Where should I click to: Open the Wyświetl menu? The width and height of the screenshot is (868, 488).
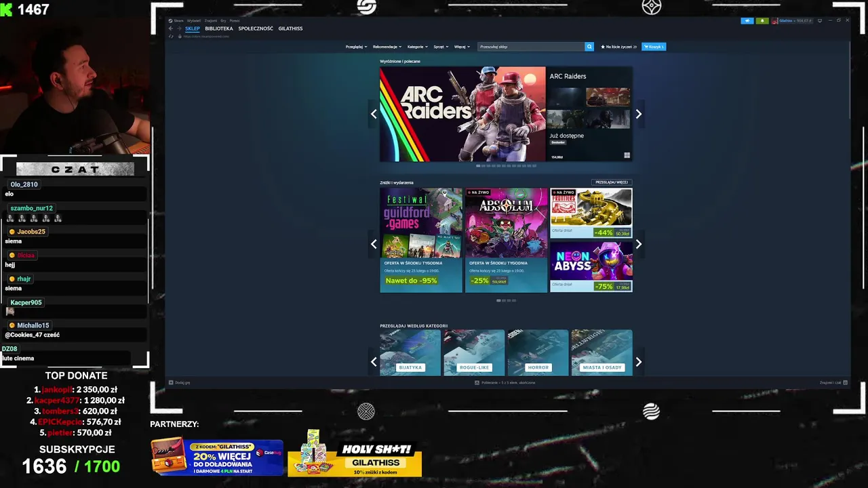[194, 21]
